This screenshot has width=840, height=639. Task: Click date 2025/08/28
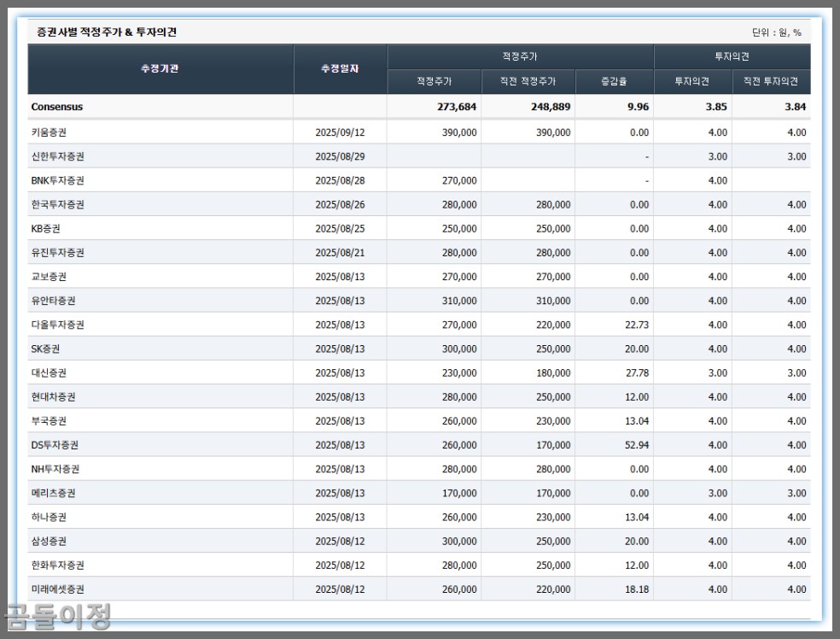click(340, 180)
